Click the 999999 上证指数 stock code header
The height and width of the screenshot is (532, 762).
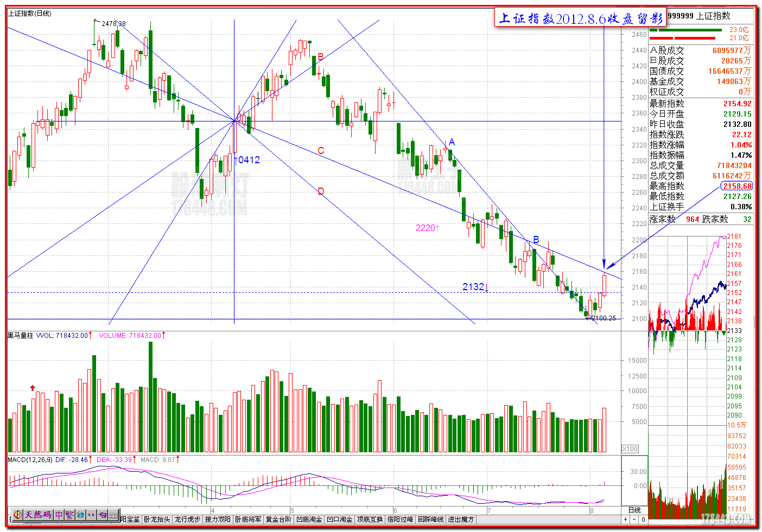coord(699,16)
